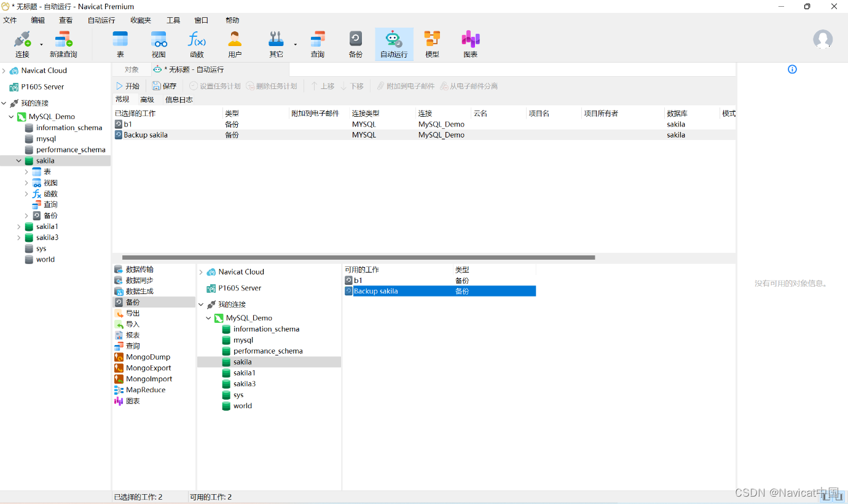Select sakila3 in the lower connection tree
Viewport: 848px width, 504px height.
point(239,384)
